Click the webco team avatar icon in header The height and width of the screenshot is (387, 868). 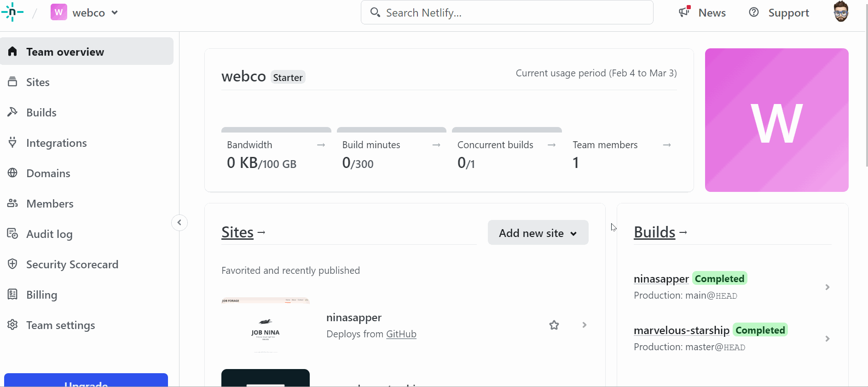coord(59,12)
